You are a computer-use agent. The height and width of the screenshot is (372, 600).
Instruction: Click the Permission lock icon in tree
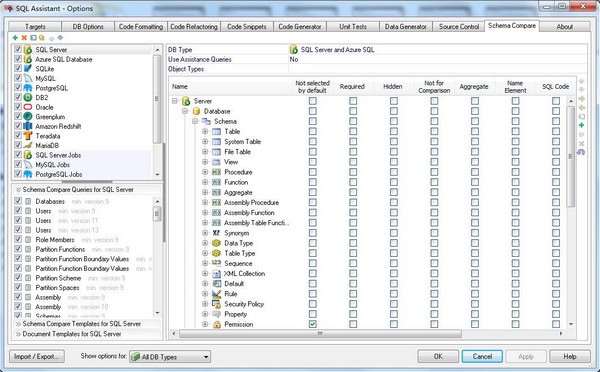point(217,325)
